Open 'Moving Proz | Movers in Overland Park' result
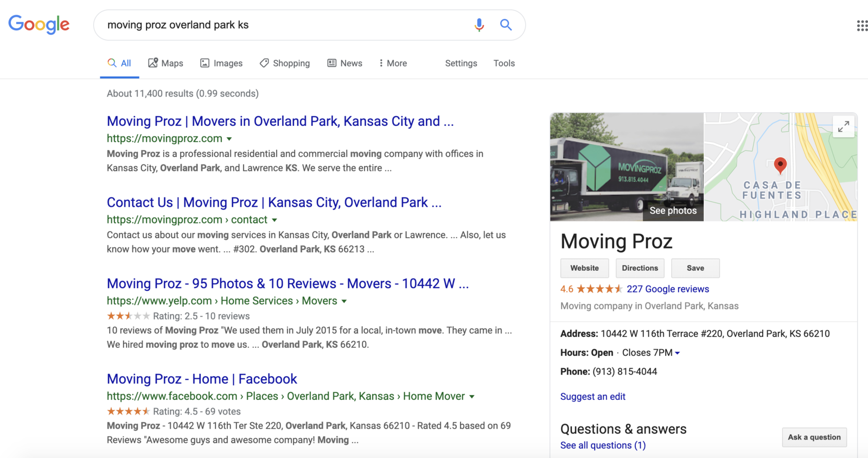The height and width of the screenshot is (458, 868). coord(280,121)
